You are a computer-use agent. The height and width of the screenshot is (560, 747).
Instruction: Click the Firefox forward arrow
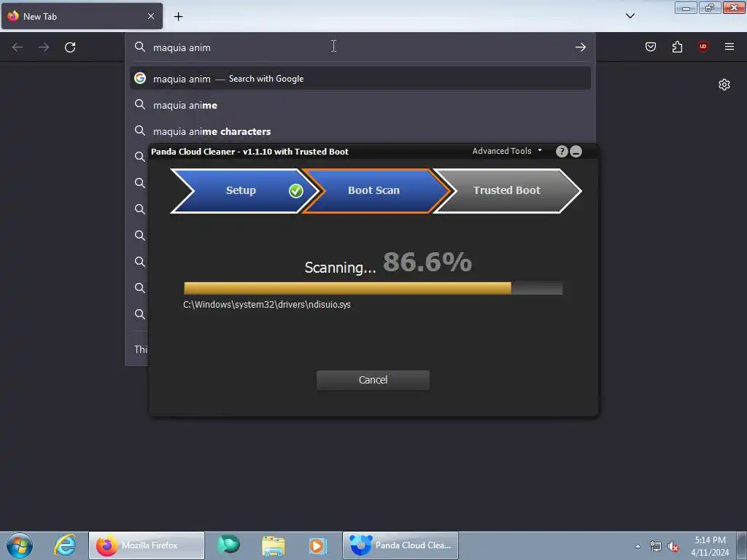point(44,47)
